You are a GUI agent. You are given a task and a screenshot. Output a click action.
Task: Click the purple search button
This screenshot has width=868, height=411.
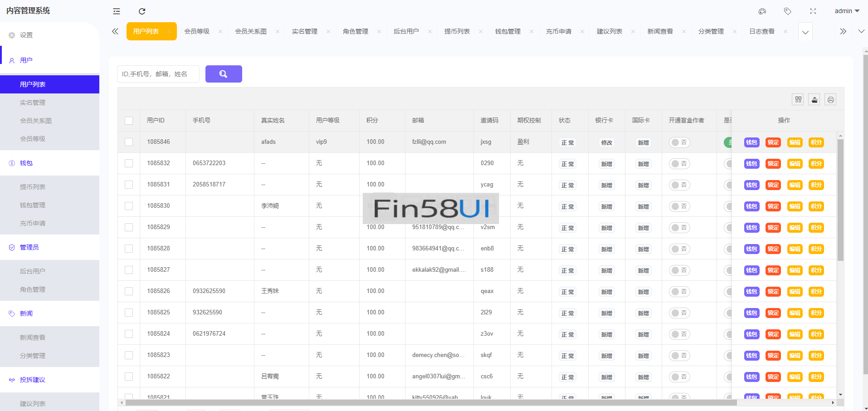click(224, 74)
